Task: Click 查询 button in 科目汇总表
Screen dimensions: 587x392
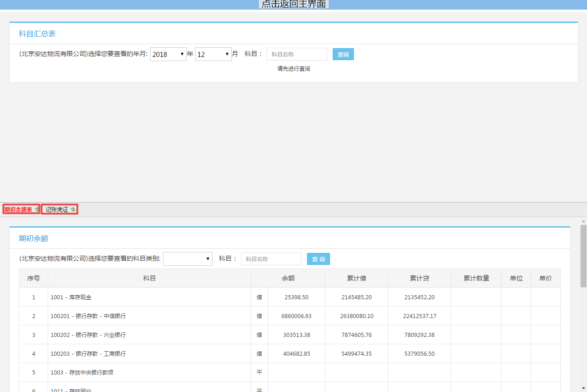Action: 343,54
